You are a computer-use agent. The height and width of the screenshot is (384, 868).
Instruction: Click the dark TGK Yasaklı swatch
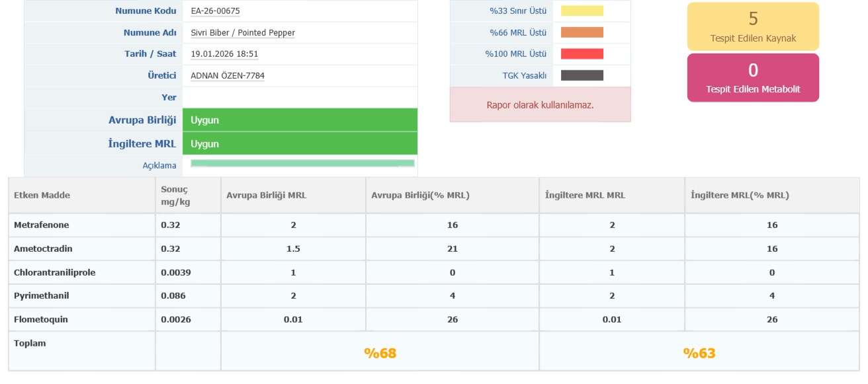[582, 75]
